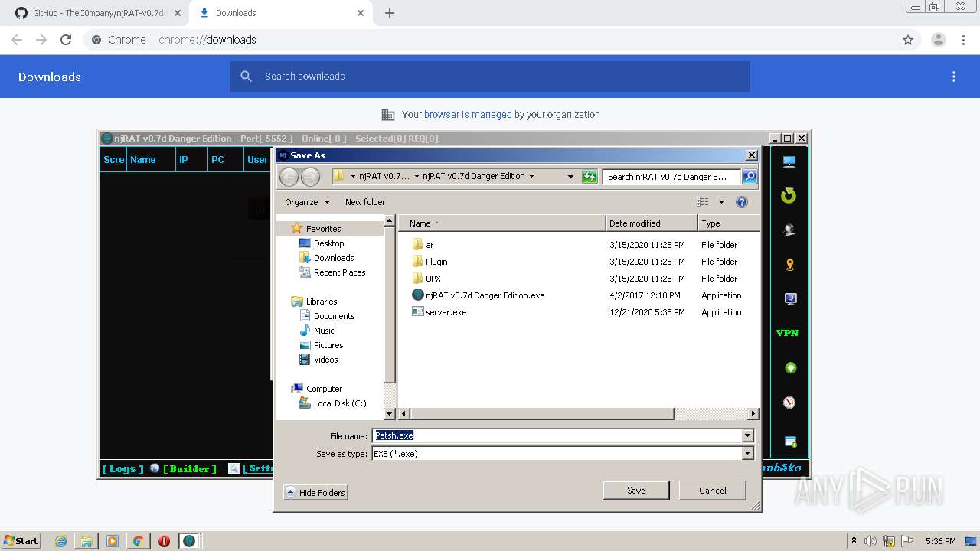Open Internet Explorer from taskbar
This screenshot has height=551, width=980.
click(x=60, y=541)
